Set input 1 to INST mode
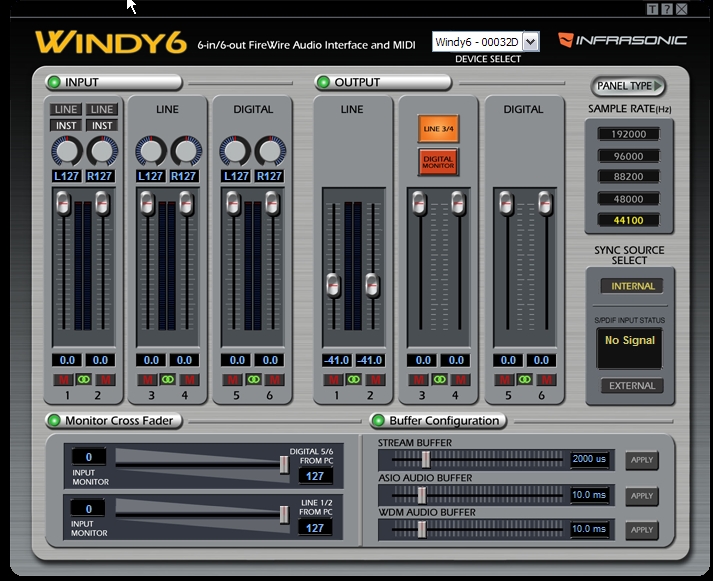The height and width of the screenshot is (581, 713). coord(66,125)
